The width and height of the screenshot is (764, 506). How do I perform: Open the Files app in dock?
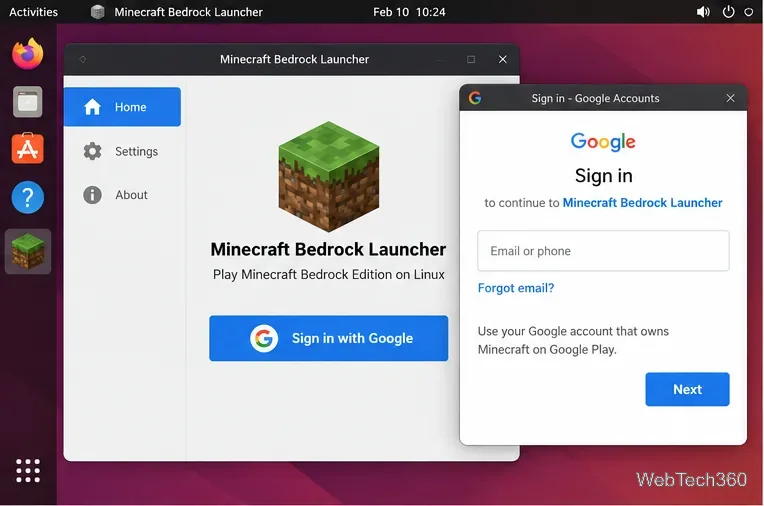[x=28, y=102]
